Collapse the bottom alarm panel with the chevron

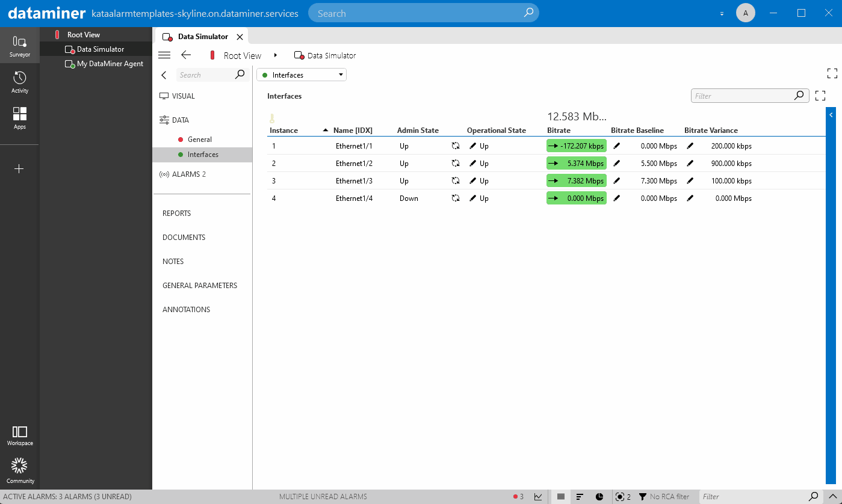(834, 496)
